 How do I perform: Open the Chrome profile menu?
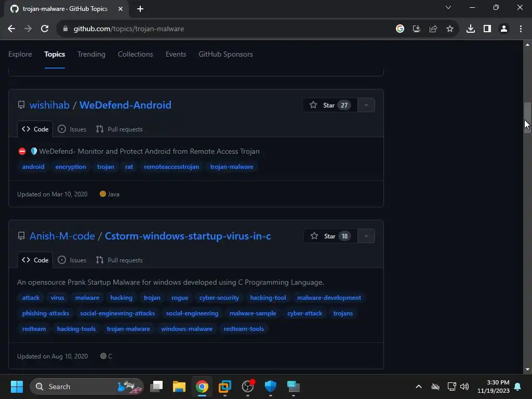tap(504, 29)
